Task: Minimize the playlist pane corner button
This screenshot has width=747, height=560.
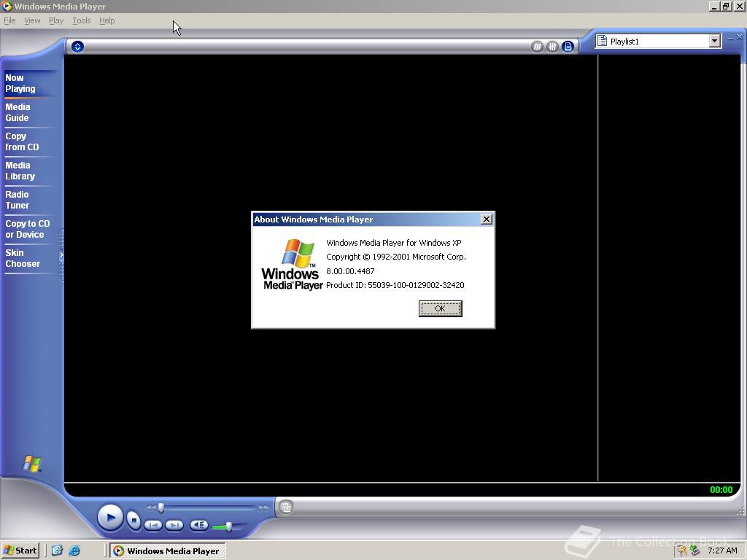Action: [x=730, y=38]
